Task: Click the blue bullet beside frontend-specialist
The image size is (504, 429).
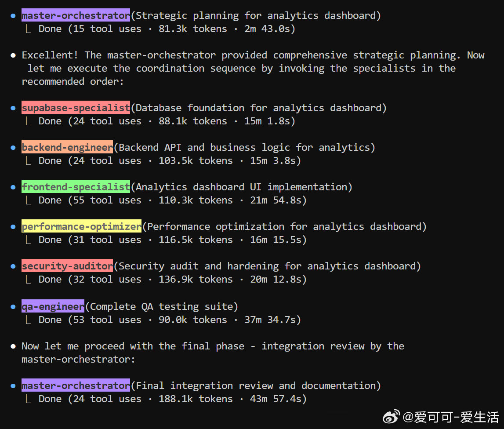Action: [13, 187]
